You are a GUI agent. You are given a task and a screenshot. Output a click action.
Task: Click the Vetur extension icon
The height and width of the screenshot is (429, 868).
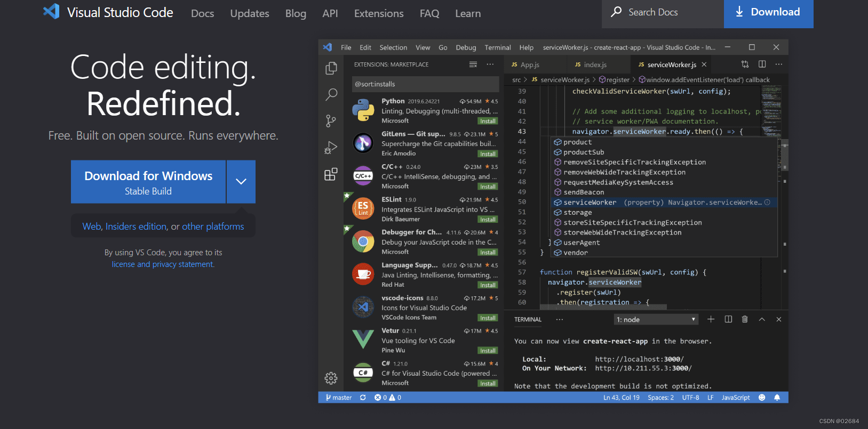[x=363, y=339]
